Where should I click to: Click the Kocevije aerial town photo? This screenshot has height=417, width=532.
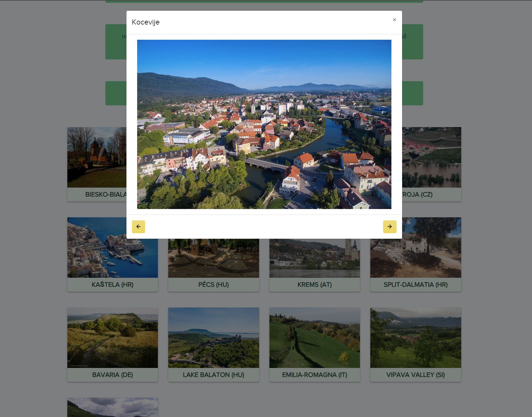264,124
